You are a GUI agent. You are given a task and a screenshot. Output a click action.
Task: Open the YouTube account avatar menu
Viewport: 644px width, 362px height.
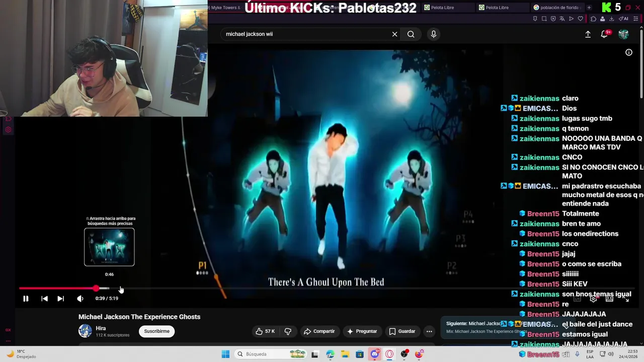(x=623, y=34)
